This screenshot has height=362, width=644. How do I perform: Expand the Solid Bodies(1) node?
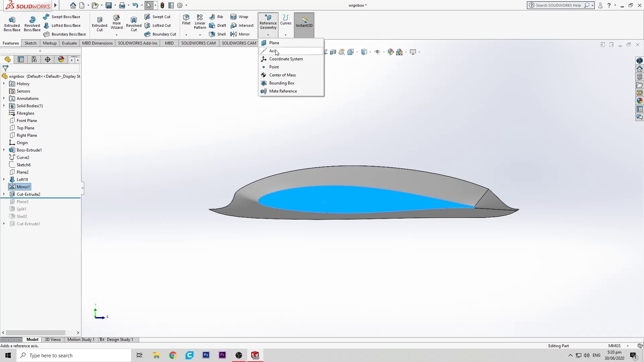pos(4,106)
